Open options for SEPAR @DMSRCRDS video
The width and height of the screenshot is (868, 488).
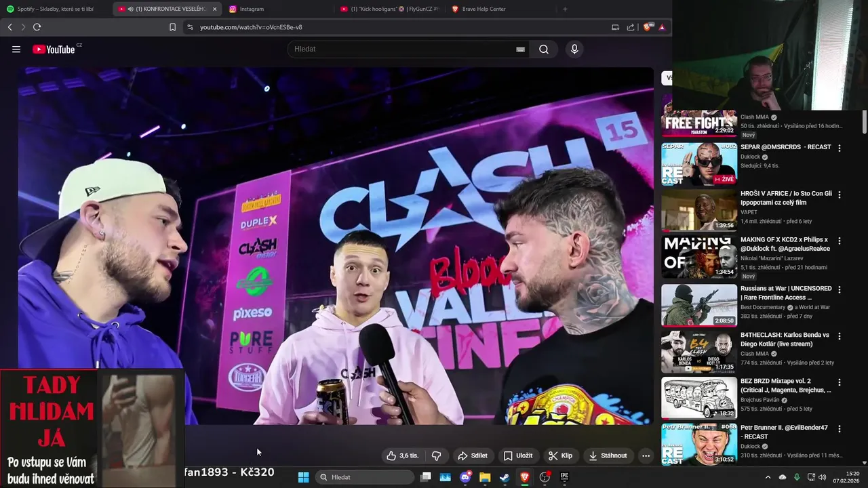840,148
